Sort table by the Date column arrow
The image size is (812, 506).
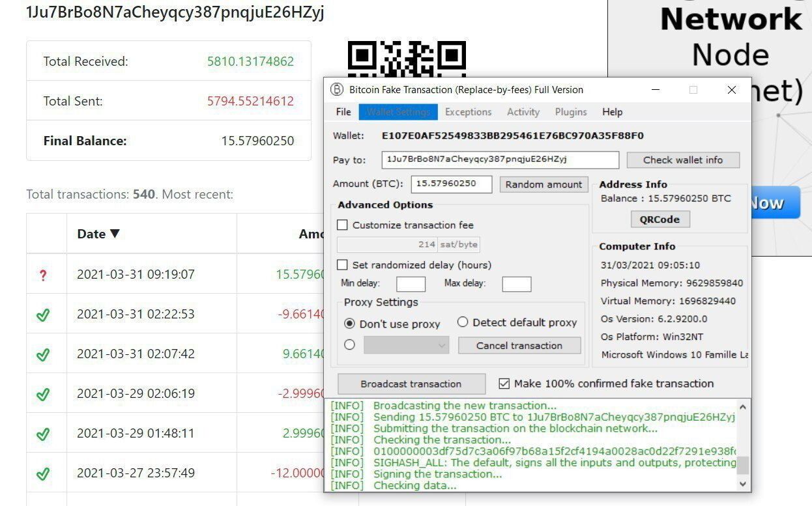point(115,234)
